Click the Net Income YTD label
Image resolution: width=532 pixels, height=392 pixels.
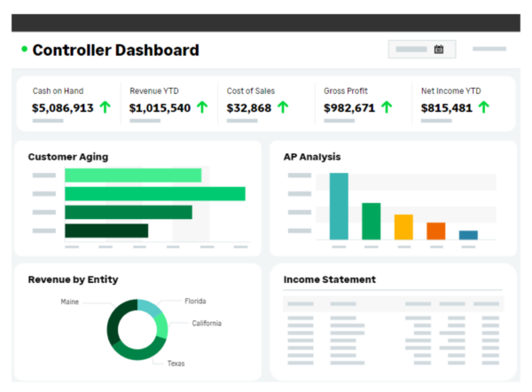tap(451, 91)
